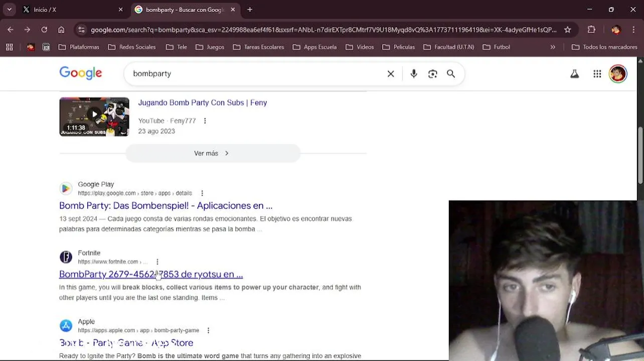
Task: Go forward one page
Action: (27, 30)
